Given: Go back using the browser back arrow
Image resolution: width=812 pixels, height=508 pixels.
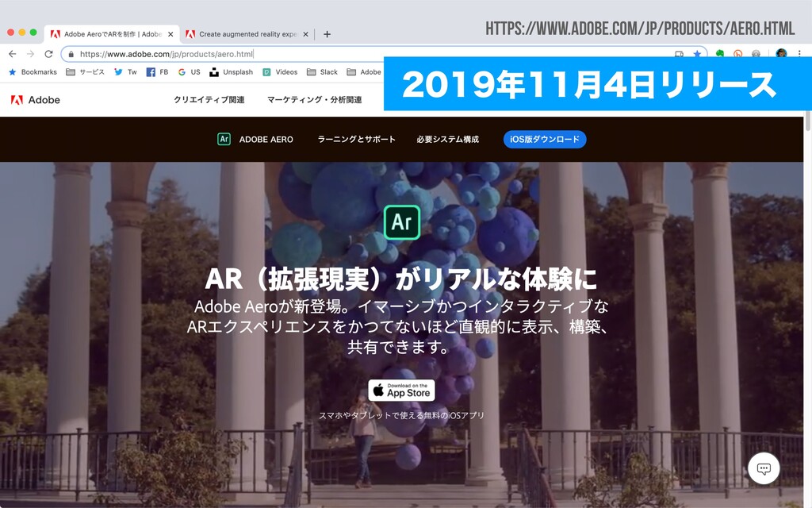Looking at the screenshot, I should coord(13,54).
